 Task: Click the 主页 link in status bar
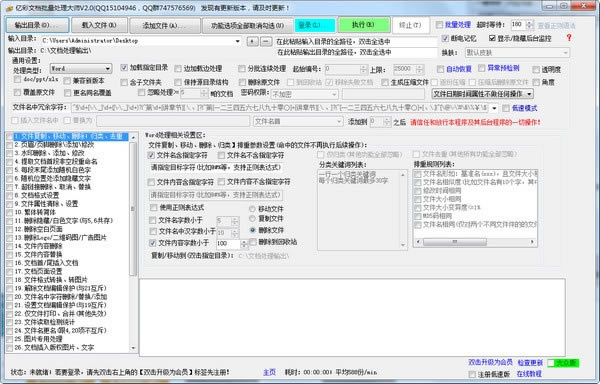pyautogui.click(x=269, y=372)
